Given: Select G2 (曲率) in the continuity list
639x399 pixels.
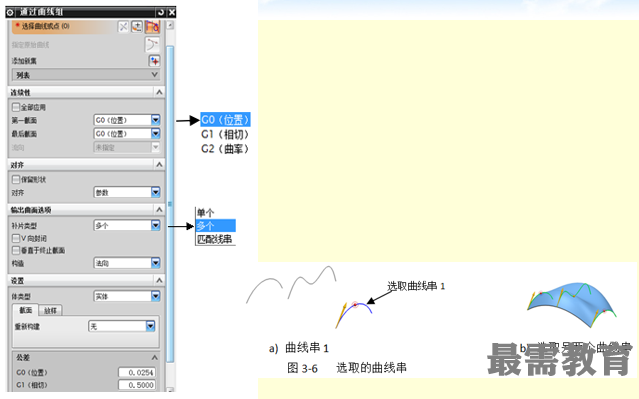Looking at the screenshot, I should (225, 149).
